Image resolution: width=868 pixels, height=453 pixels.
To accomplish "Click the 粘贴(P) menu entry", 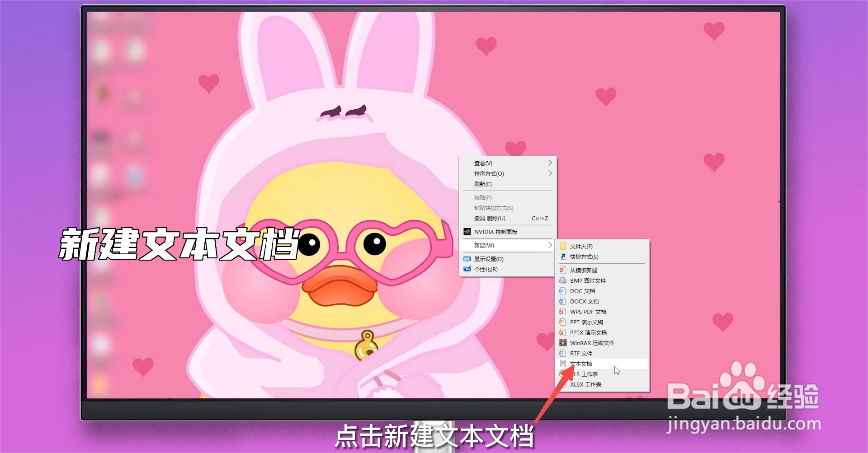I will point(507,197).
